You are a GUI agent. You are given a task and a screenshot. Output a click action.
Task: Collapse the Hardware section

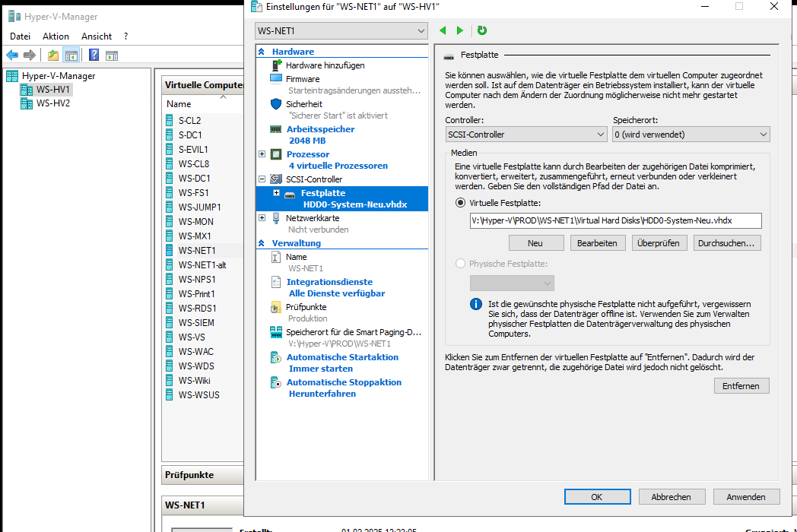pos(262,52)
